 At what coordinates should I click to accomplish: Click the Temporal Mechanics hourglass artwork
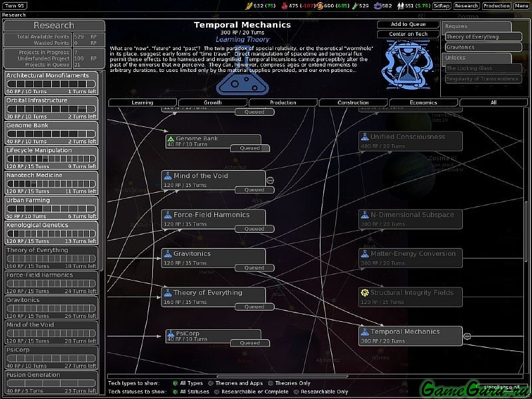pos(408,65)
